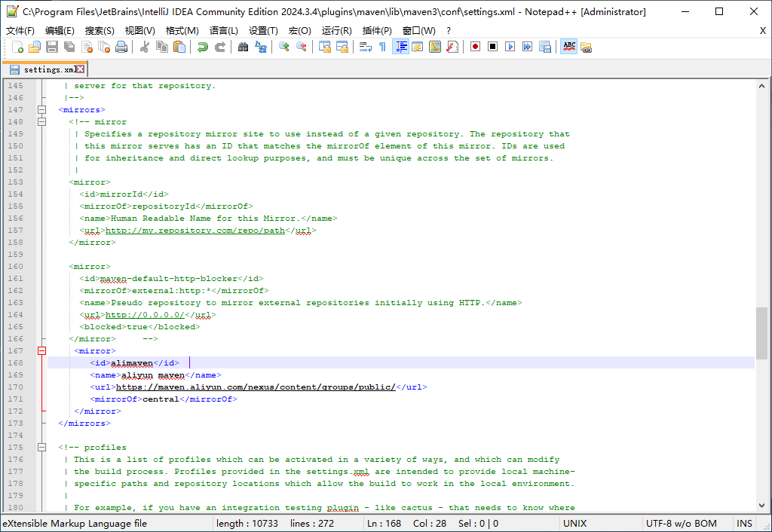Open the 插件(P) menu

377,30
